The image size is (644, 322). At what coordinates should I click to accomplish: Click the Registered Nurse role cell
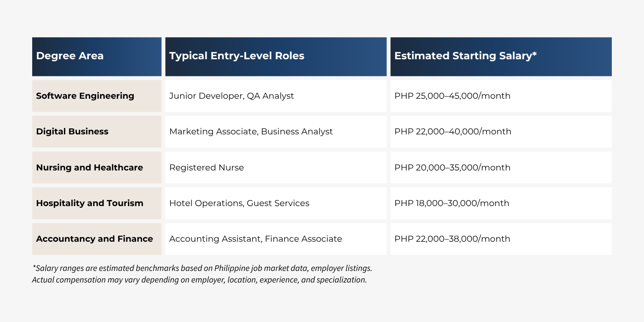(276, 167)
